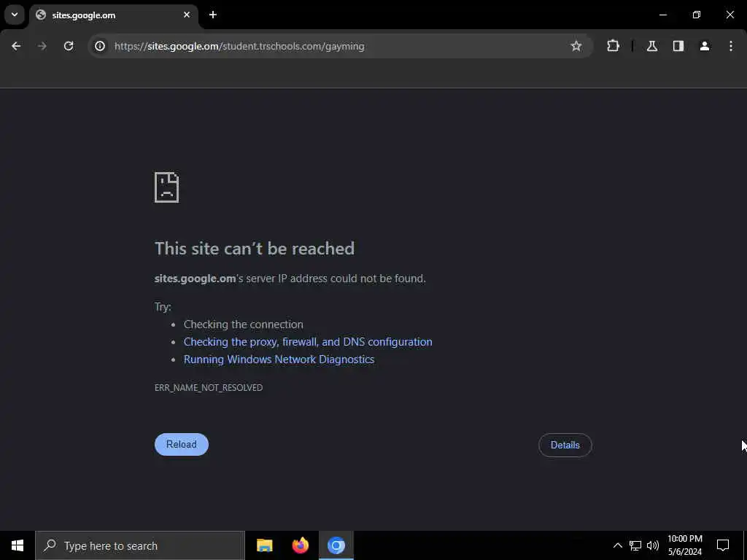The height and width of the screenshot is (560, 747).
Task: Run Windows Network Diagnostics link
Action: (279, 359)
